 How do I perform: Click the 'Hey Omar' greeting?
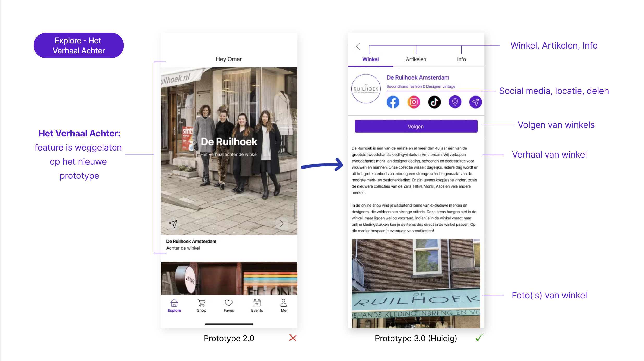[229, 59]
